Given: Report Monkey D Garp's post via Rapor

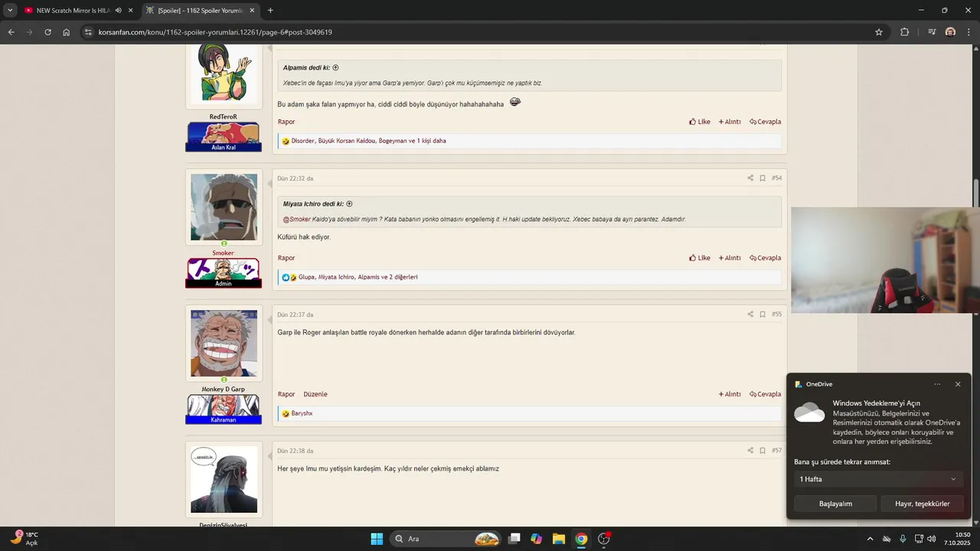Looking at the screenshot, I should [286, 394].
